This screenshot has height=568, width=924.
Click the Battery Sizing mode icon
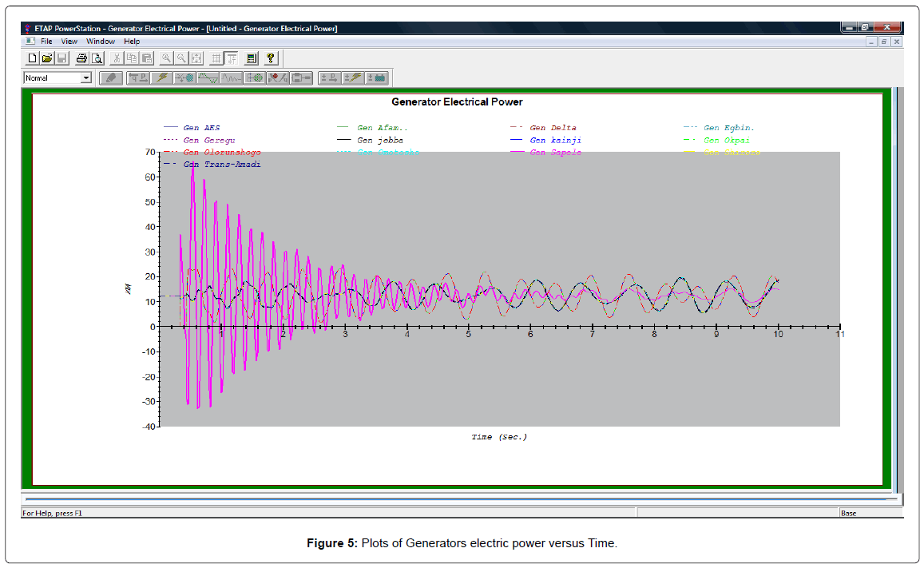point(377,77)
